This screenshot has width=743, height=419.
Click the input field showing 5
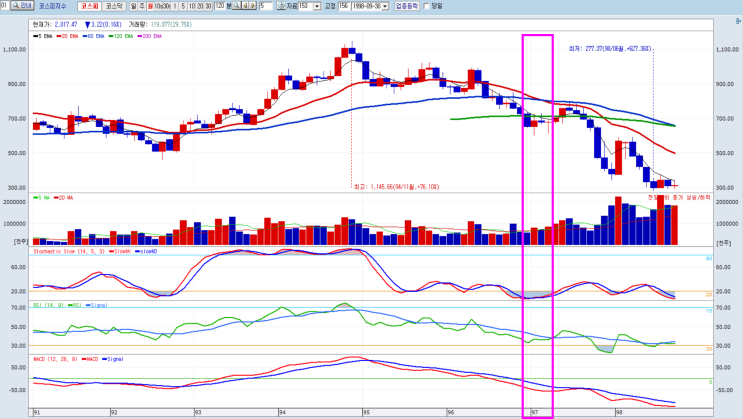tap(266, 6)
